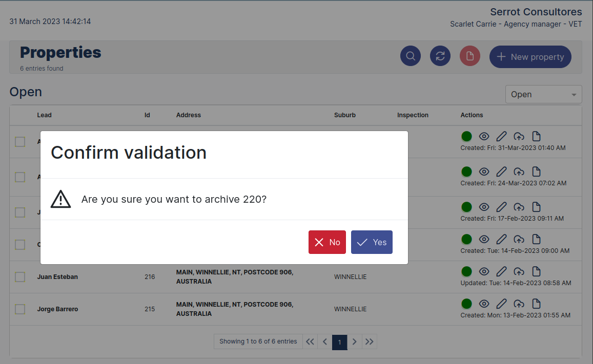Image resolution: width=593 pixels, height=364 pixels.
Task: Click the red document export icon
Action: coord(469,56)
